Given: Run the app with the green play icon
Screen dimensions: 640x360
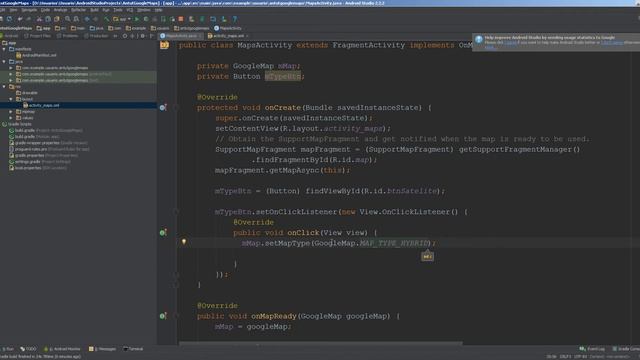Looking at the screenshot, I should [x=137, y=19].
